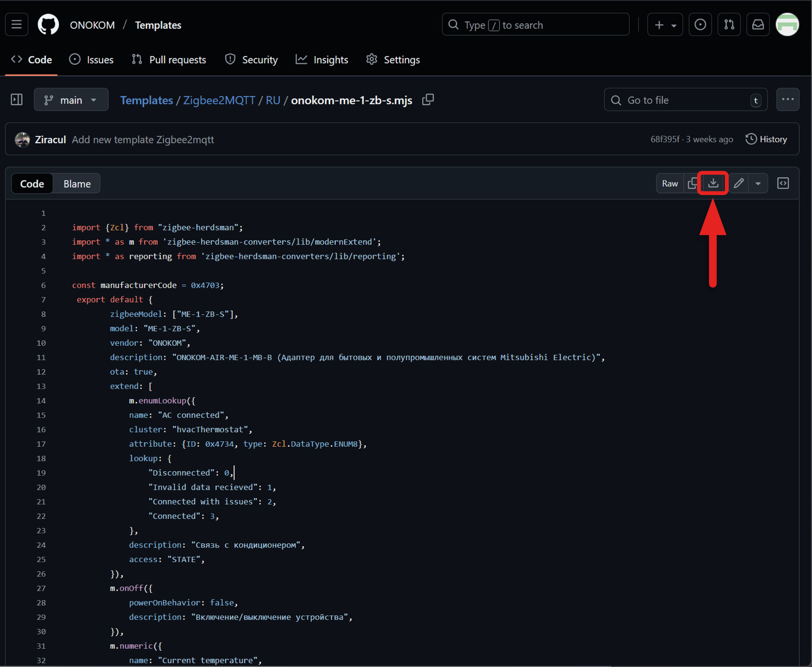Open the Zigbee2MQTT folder breadcrumb
The image size is (812, 667).
219,100
